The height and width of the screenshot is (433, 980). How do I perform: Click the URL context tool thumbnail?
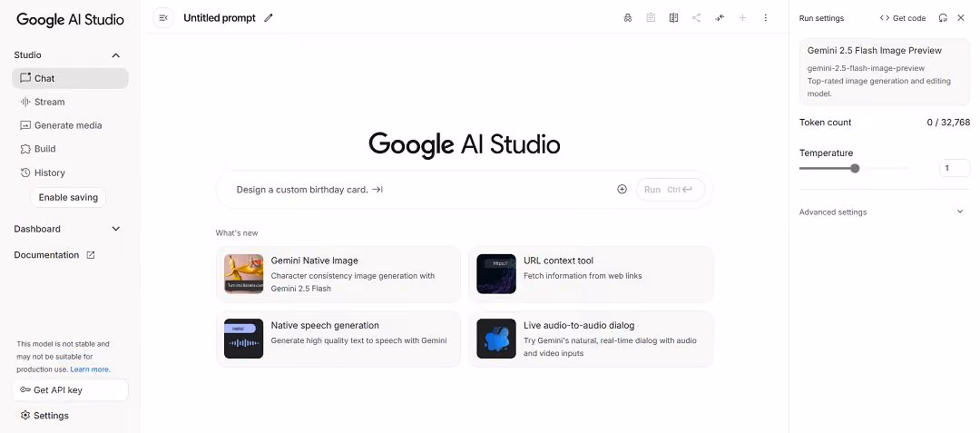(x=496, y=273)
